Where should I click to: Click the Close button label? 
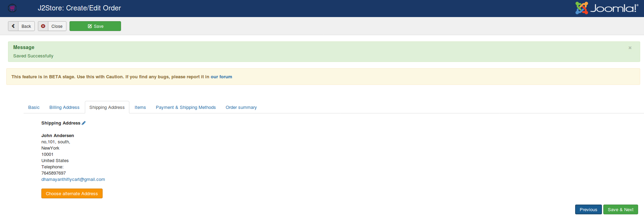pos(57,26)
